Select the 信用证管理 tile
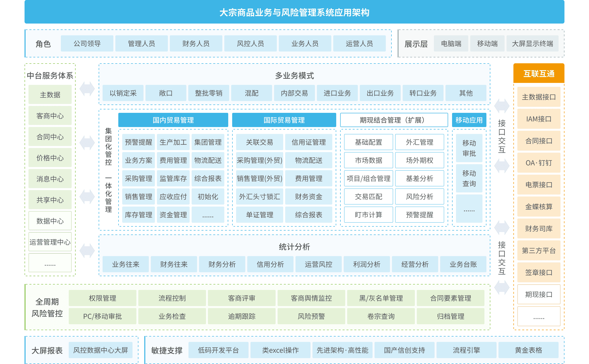The width and height of the screenshot is (589, 364). (308, 142)
